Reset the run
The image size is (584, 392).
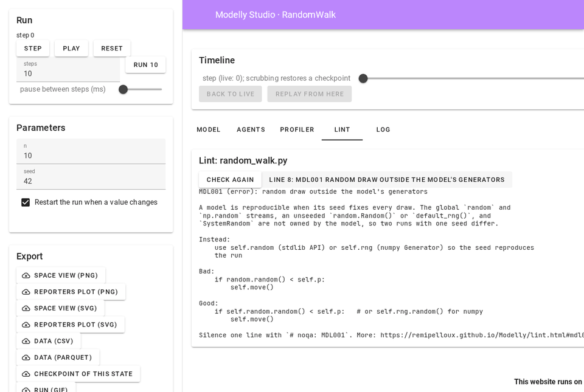112,49
